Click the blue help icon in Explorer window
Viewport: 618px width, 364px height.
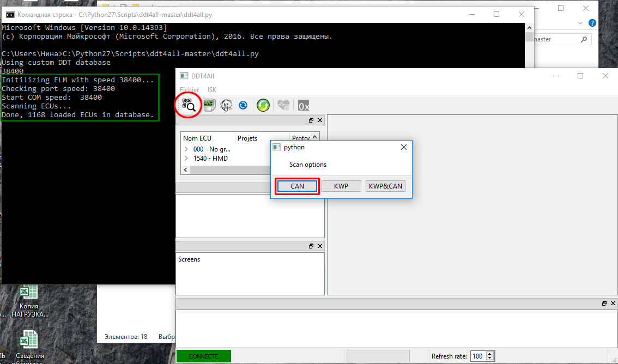[x=592, y=23]
